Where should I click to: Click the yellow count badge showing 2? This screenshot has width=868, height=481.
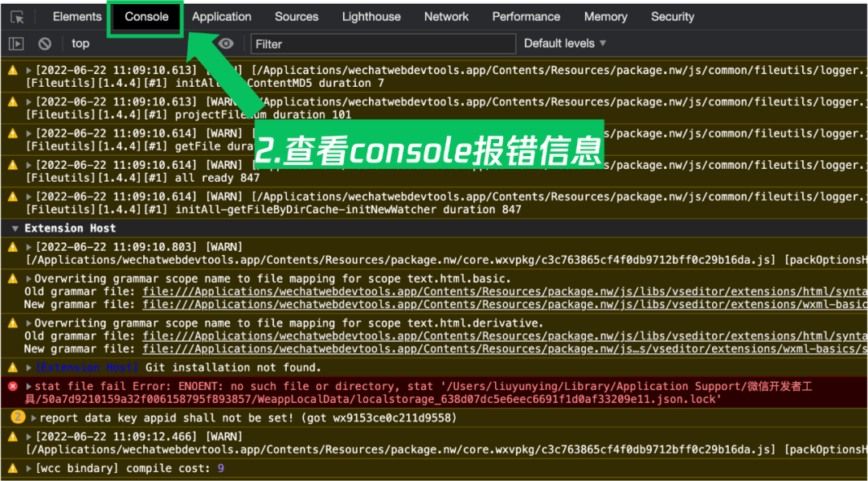(18, 417)
